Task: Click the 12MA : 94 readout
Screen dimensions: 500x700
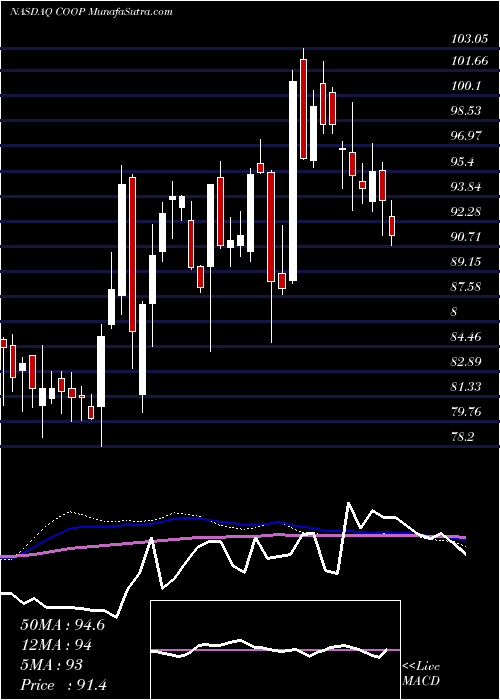Action: pyautogui.click(x=56, y=645)
